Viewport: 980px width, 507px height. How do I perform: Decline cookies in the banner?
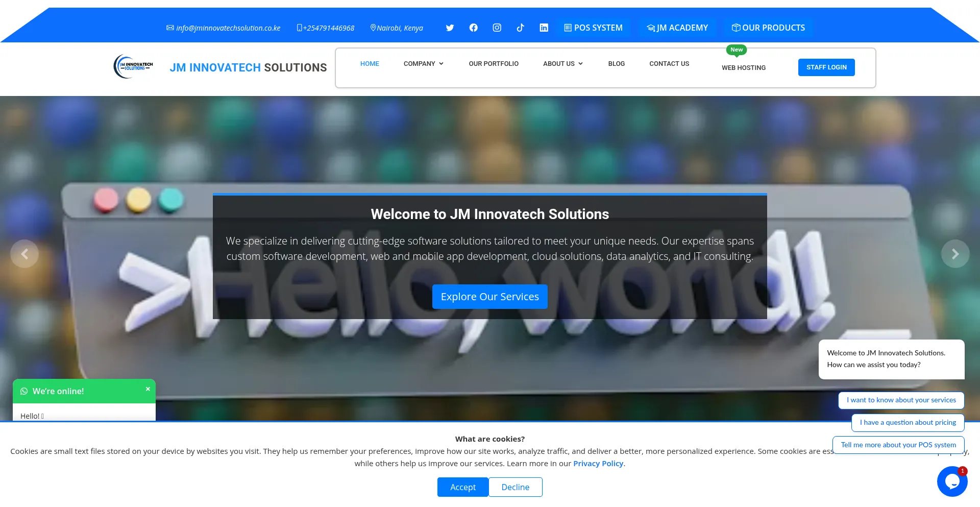515,487
